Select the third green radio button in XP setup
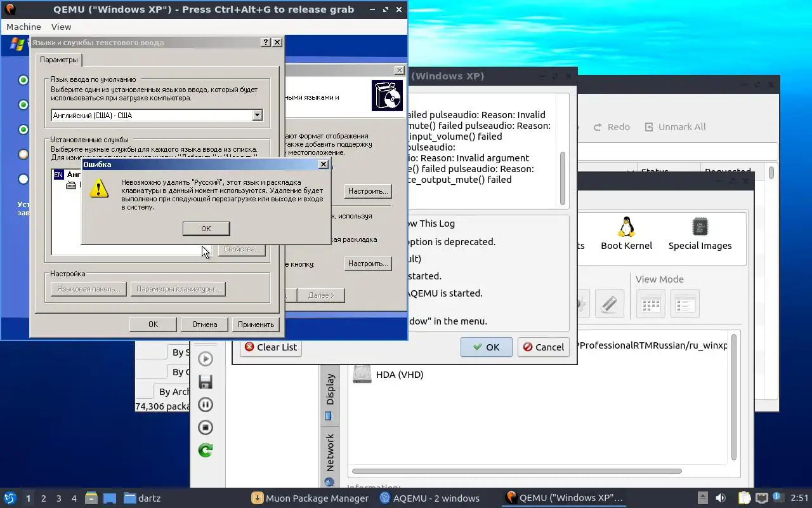 (23, 130)
